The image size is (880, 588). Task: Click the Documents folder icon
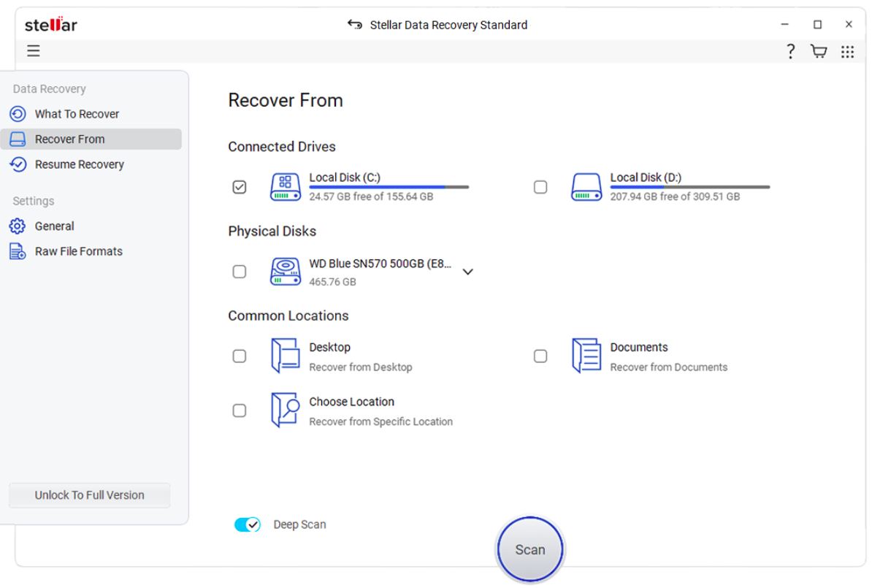click(586, 356)
